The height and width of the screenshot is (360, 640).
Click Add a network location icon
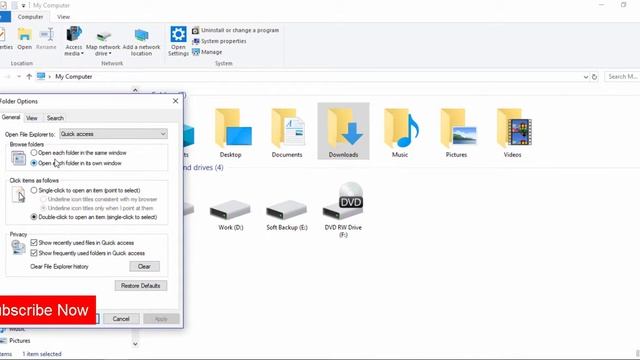141,35
